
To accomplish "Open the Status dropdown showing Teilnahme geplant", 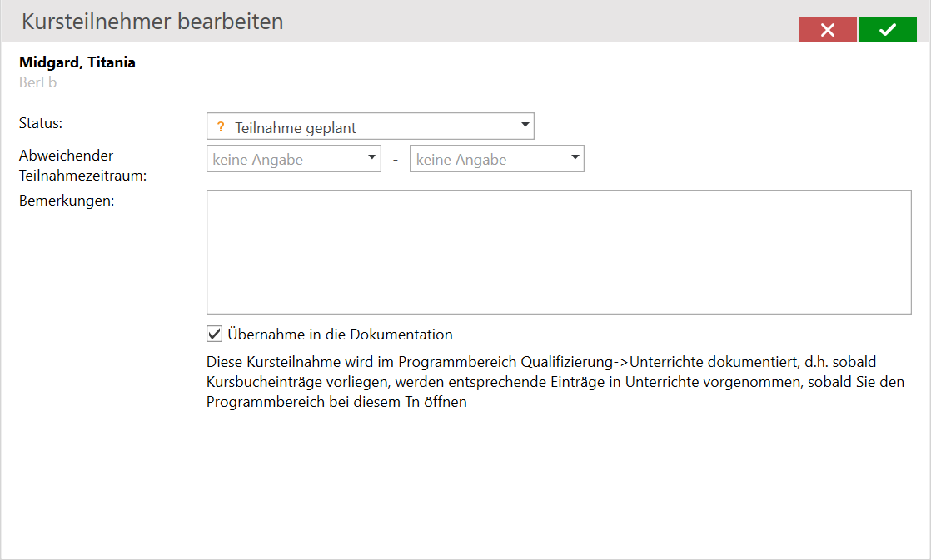I will 366,127.
